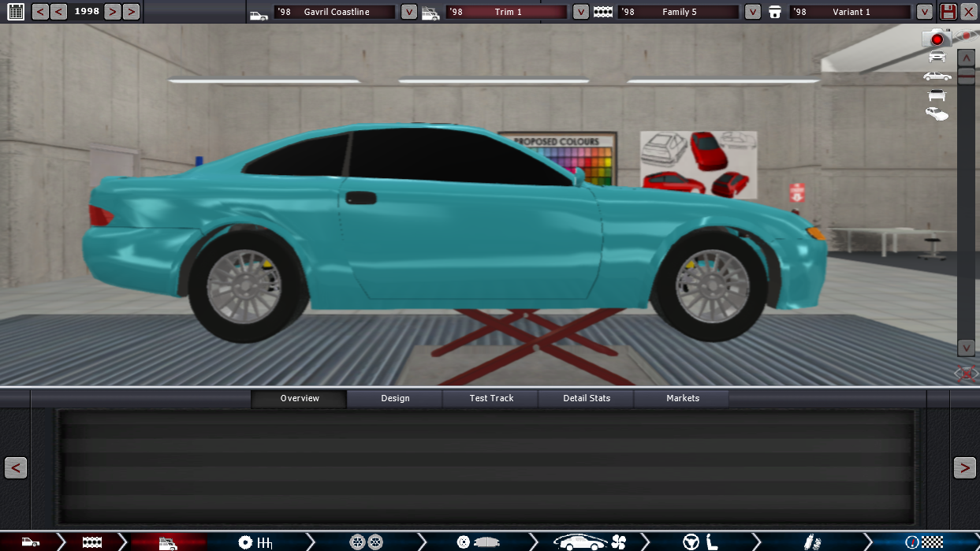The image size is (980, 551).
Task: Open the gearbox and drivetrain step
Action: point(255,542)
